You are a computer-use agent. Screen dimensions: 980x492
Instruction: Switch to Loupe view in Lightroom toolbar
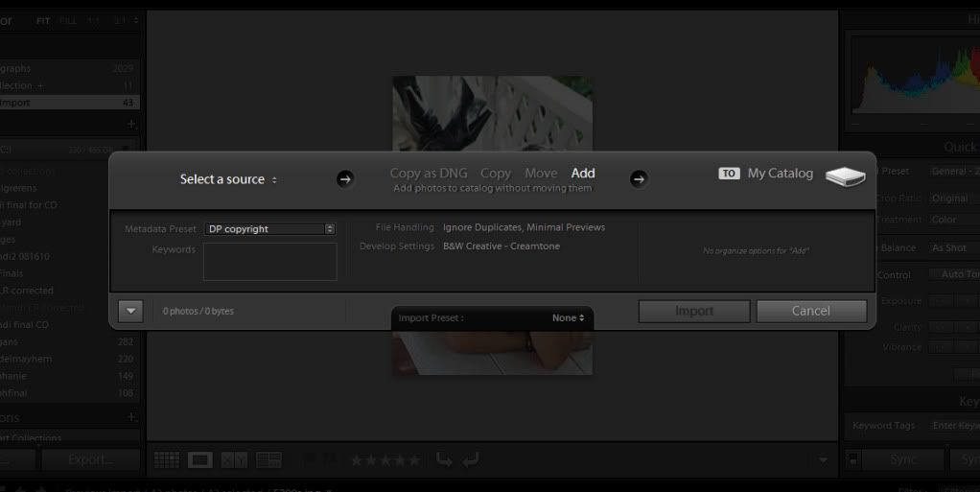(x=200, y=460)
